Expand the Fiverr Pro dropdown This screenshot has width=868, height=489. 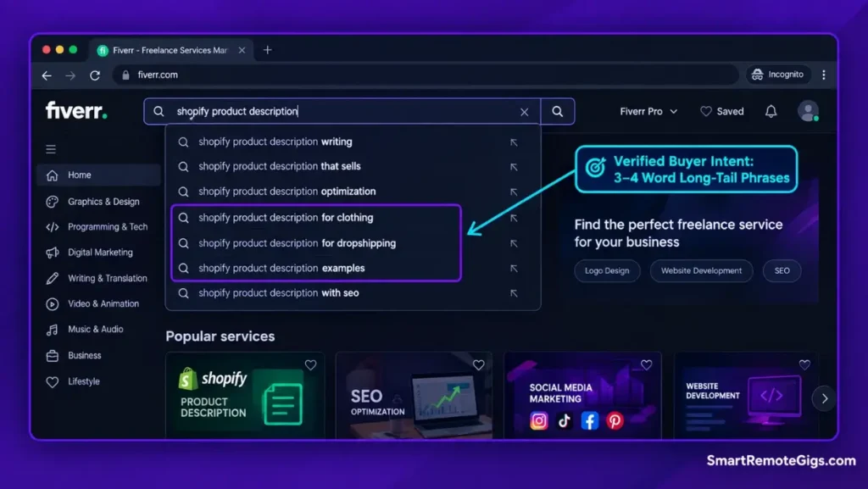648,111
